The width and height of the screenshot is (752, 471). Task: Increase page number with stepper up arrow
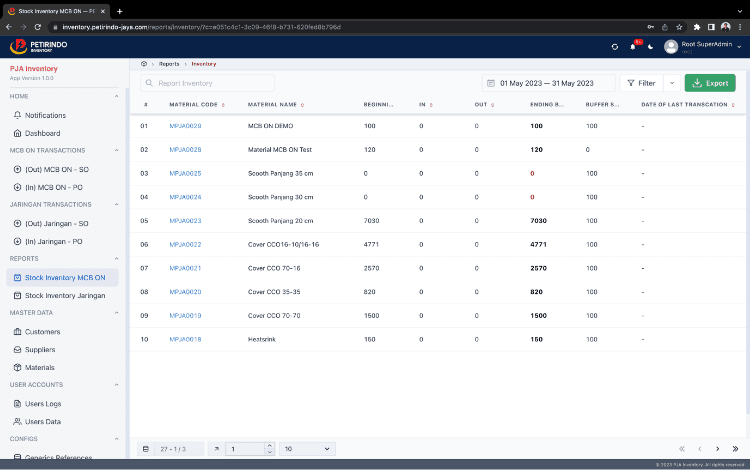[x=270, y=446]
